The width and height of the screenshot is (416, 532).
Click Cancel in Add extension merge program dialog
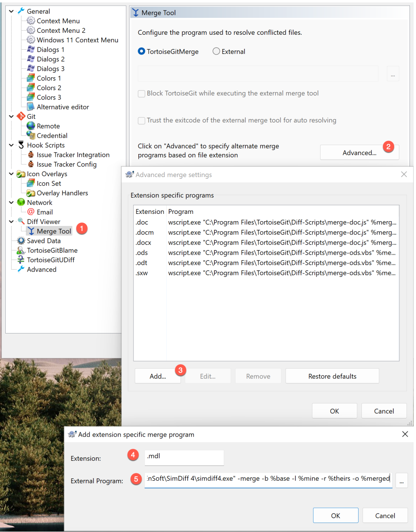(385, 515)
